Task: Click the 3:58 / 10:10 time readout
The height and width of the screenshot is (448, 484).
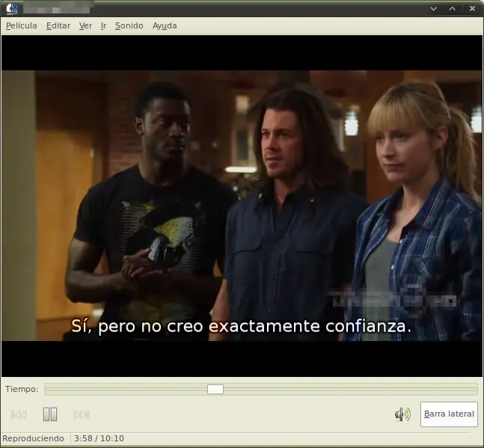Action: (99, 438)
